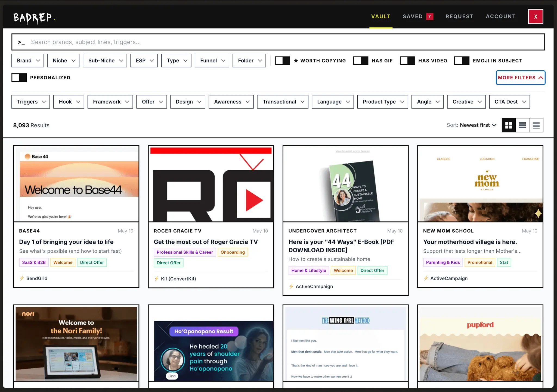The height and width of the screenshot is (392, 557).
Task: Focus the search brands input field
Action: [x=278, y=42]
